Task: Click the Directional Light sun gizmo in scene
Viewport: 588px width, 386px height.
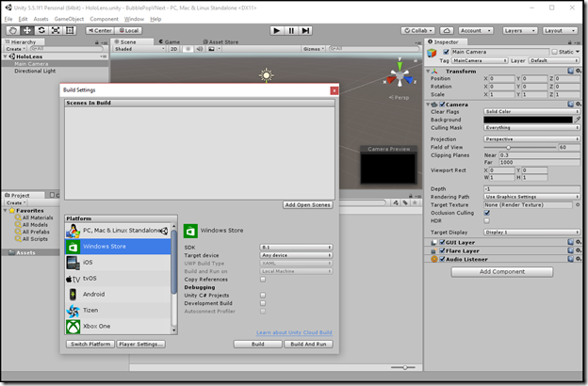Action: tap(267, 75)
